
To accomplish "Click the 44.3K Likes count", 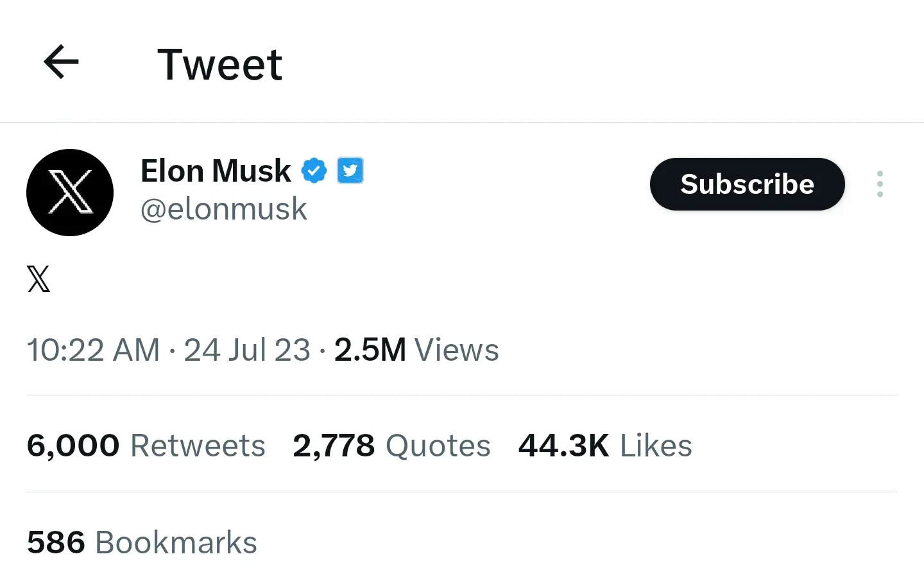I will [x=605, y=445].
